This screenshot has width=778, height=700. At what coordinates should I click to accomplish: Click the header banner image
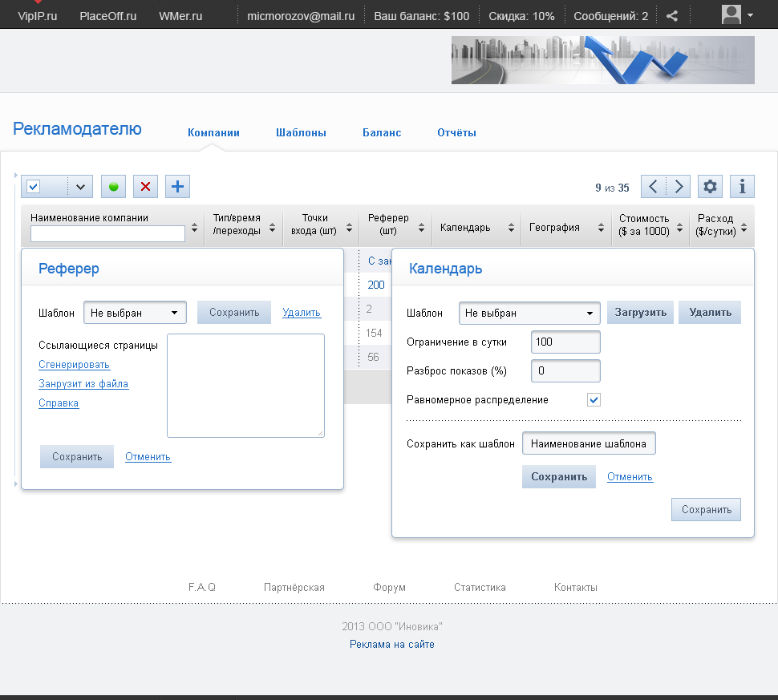[x=603, y=60]
